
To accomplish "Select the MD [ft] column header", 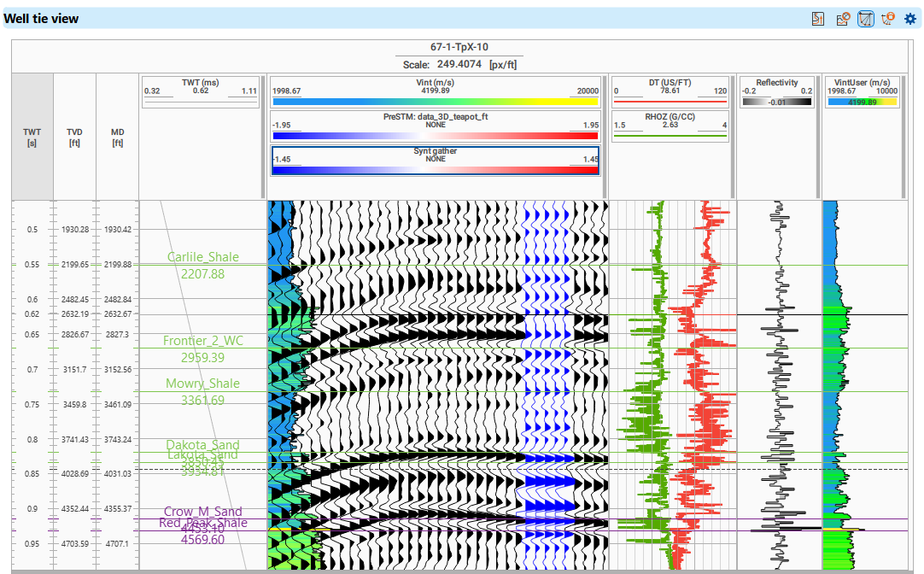I will [x=117, y=137].
